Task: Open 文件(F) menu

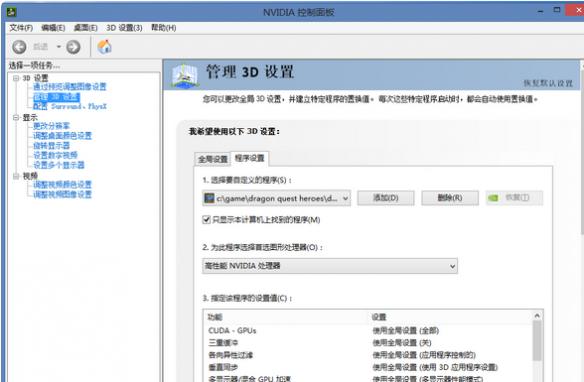Action: [x=21, y=28]
